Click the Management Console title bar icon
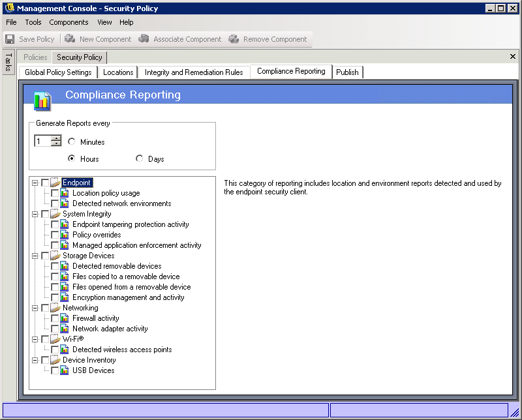This screenshot has width=522, height=420. point(10,8)
